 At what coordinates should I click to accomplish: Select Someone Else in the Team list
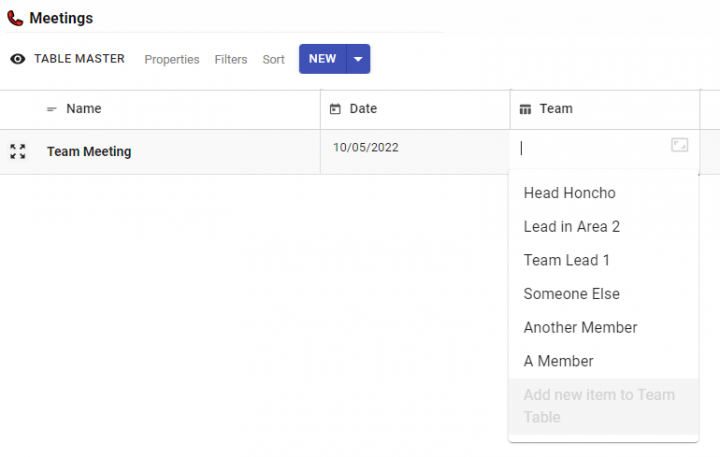click(x=572, y=294)
